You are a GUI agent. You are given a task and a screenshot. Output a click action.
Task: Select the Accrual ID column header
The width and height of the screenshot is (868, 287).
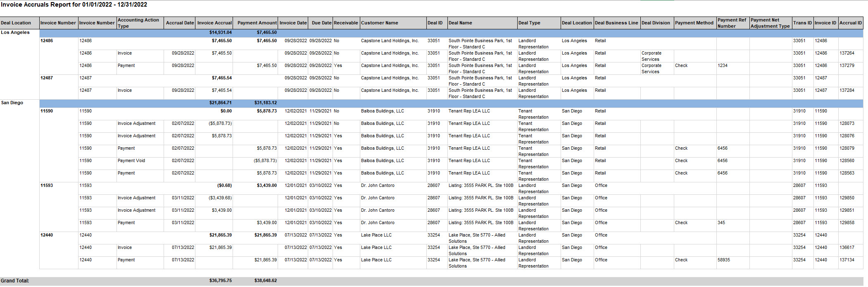851,23
